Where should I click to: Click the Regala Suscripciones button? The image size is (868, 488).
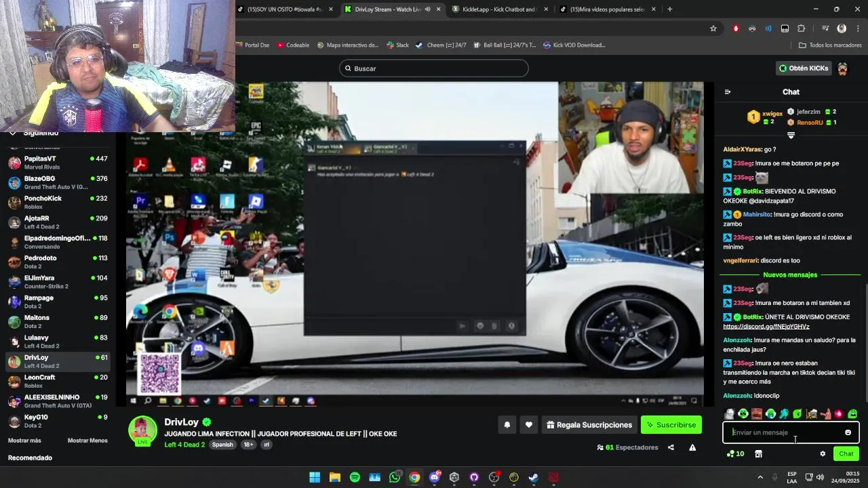point(589,425)
